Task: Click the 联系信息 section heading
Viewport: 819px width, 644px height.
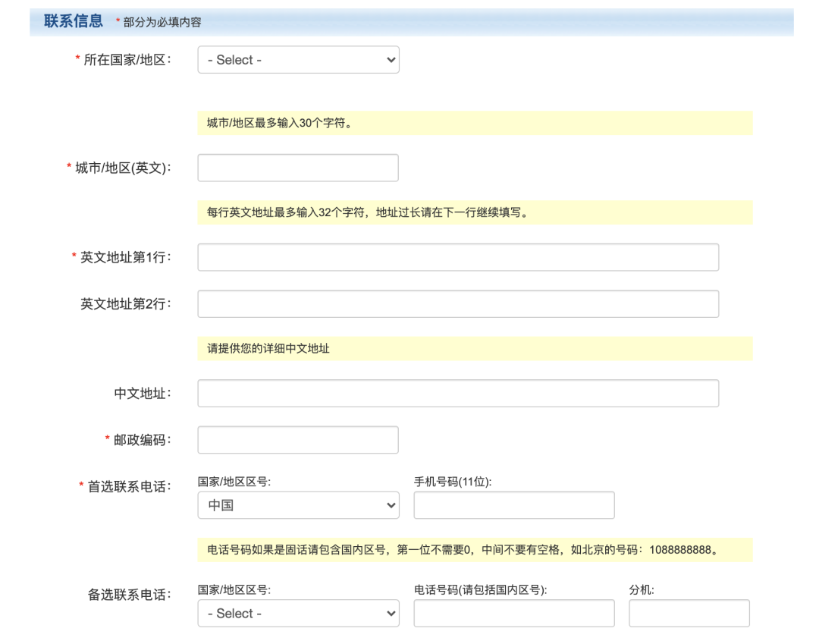Action: pos(74,21)
